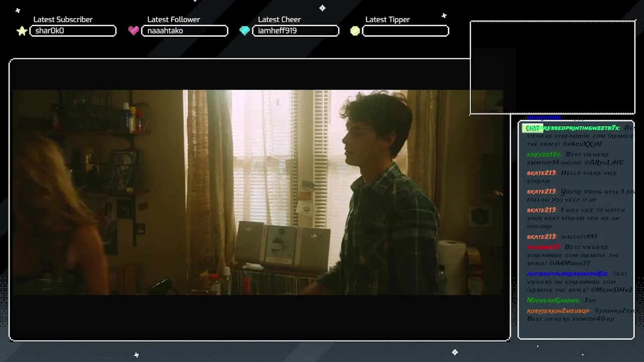The image size is (644, 362).
Task: Click the empty webcam overlay box
Action: [552, 67]
